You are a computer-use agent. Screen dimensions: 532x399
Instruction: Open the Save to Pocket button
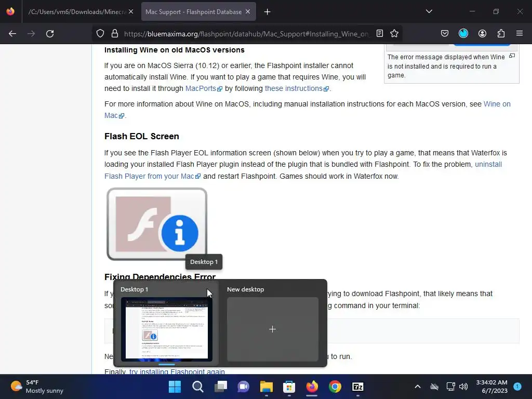pyautogui.click(x=445, y=34)
